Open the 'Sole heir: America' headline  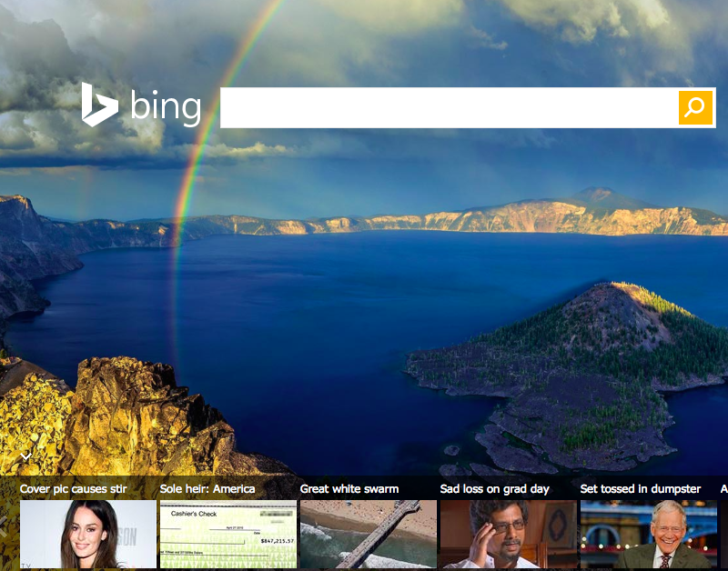coord(207,489)
